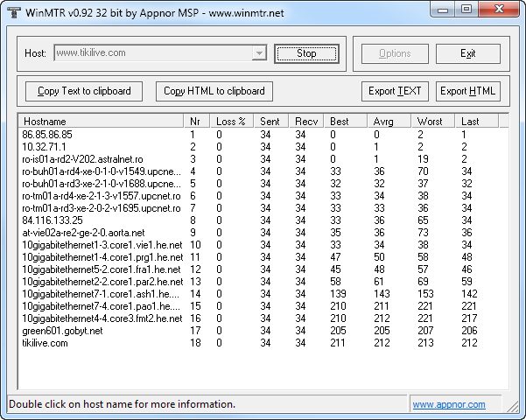Click Nr value 18 in last row
Screen dimensions: 526x420
click(x=195, y=342)
